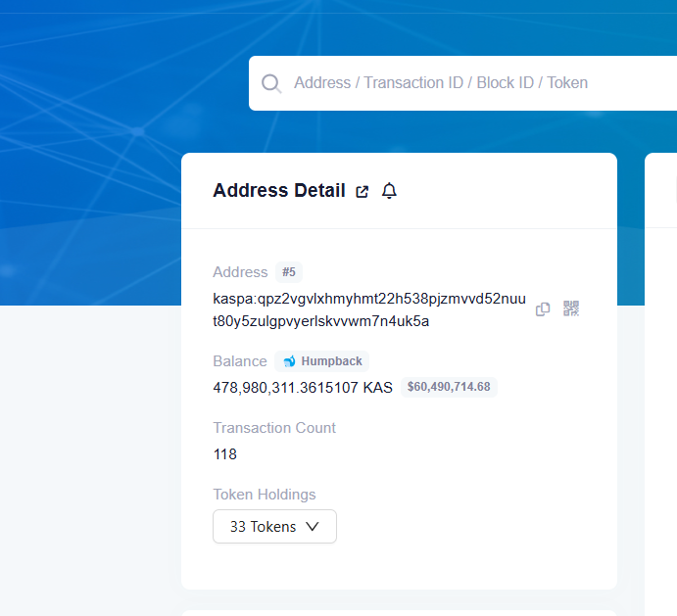
Task: Click the 478,980,311.3615107 KAS balance
Action: pos(303,388)
